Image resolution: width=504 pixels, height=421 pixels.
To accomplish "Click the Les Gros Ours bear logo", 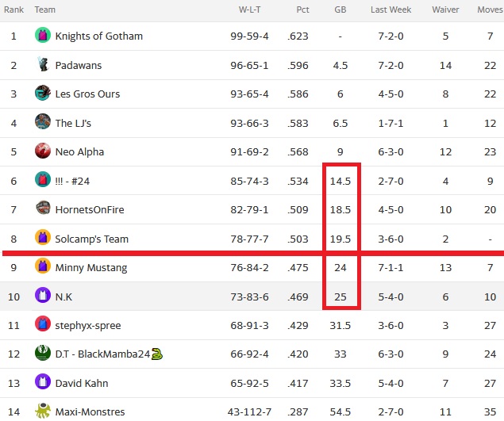I will point(43,93).
